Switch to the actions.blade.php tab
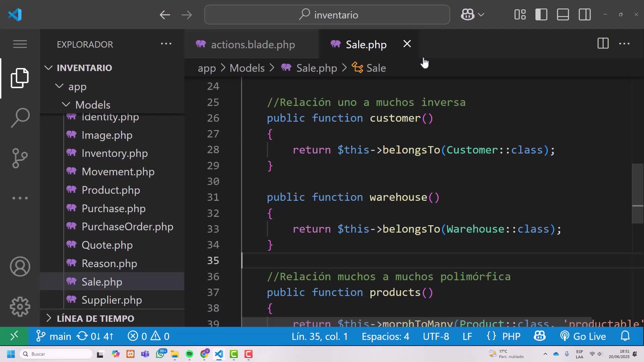 point(251,44)
